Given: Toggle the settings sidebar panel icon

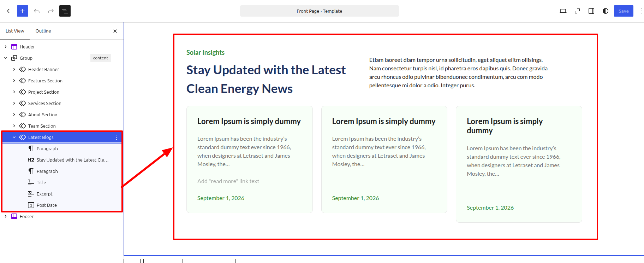Looking at the screenshot, I should (x=591, y=11).
